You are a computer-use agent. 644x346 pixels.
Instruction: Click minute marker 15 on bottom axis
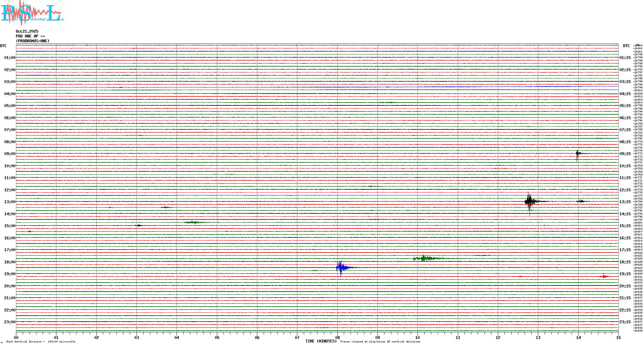point(618,337)
